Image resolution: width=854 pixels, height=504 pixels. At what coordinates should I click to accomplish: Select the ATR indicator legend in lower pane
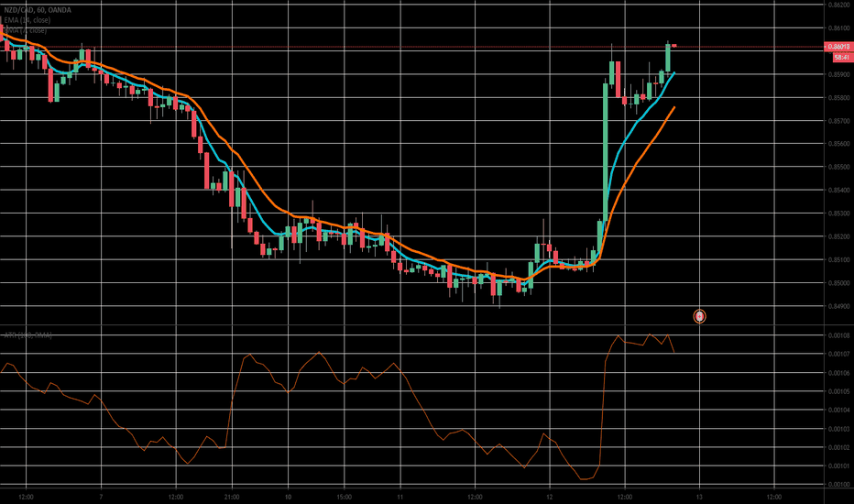coord(27,335)
